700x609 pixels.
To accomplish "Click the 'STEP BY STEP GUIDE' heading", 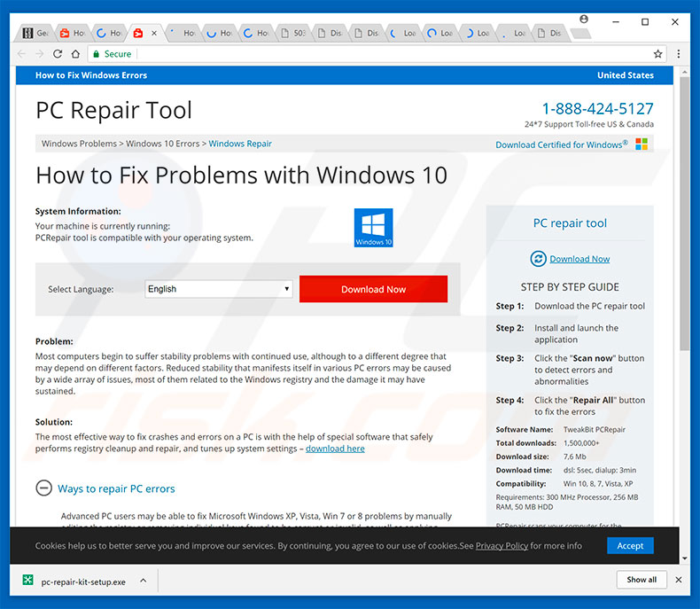I will point(570,287).
